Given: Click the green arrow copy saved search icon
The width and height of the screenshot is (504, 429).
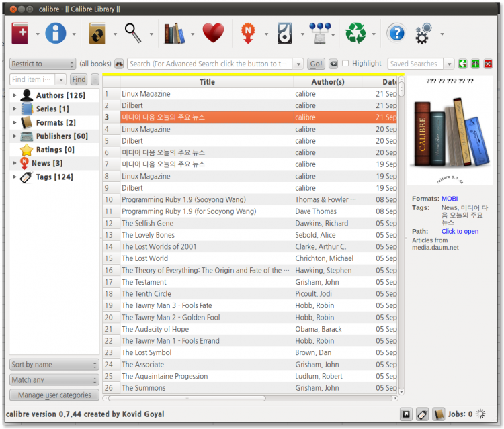Looking at the screenshot, I should 462,64.
